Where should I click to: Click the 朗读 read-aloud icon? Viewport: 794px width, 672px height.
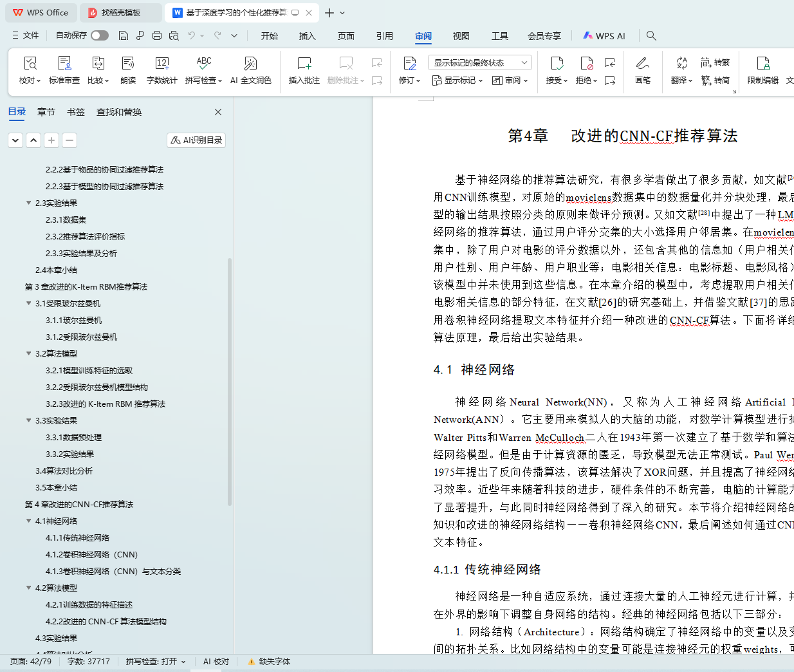click(x=128, y=64)
